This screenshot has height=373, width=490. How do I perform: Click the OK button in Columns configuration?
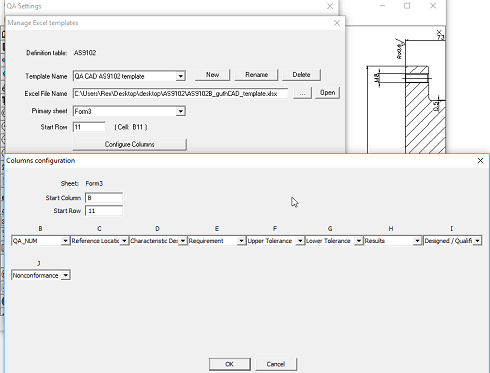tap(230, 364)
